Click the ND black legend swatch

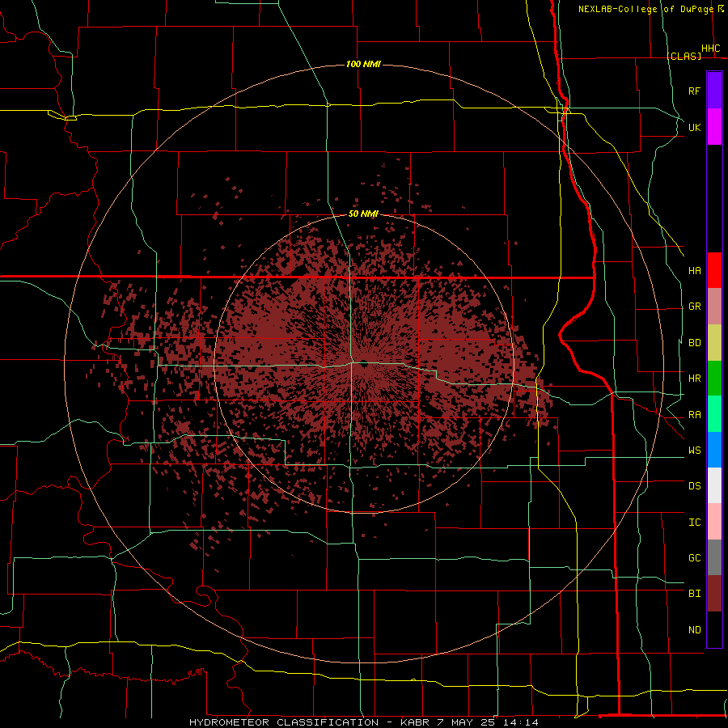click(x=714, y=629)
